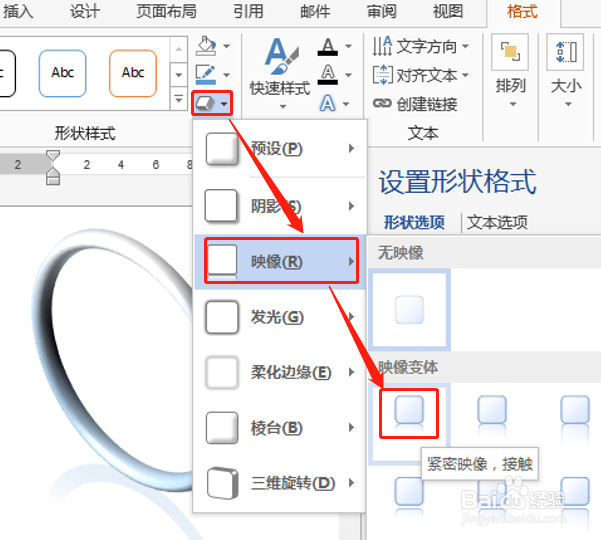Screen dimensions: 601x540
Task: Open 棱台(B) bevel submenu
Action: click(280, 428)
